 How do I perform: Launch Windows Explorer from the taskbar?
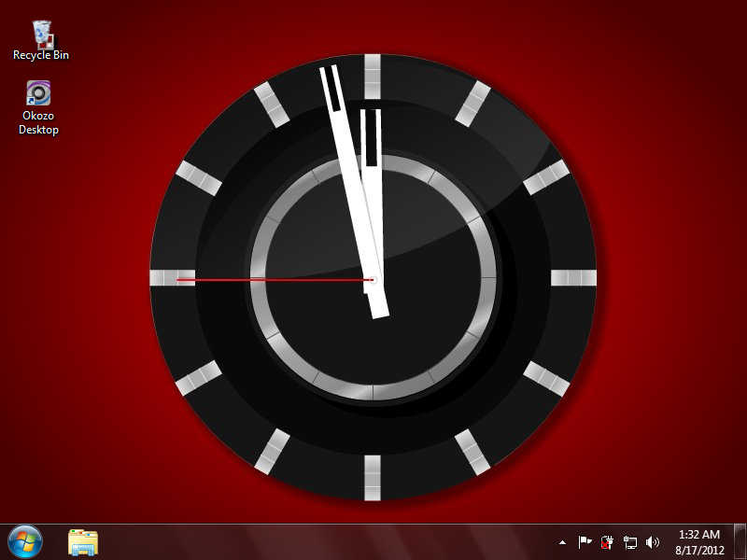[83, 542]
